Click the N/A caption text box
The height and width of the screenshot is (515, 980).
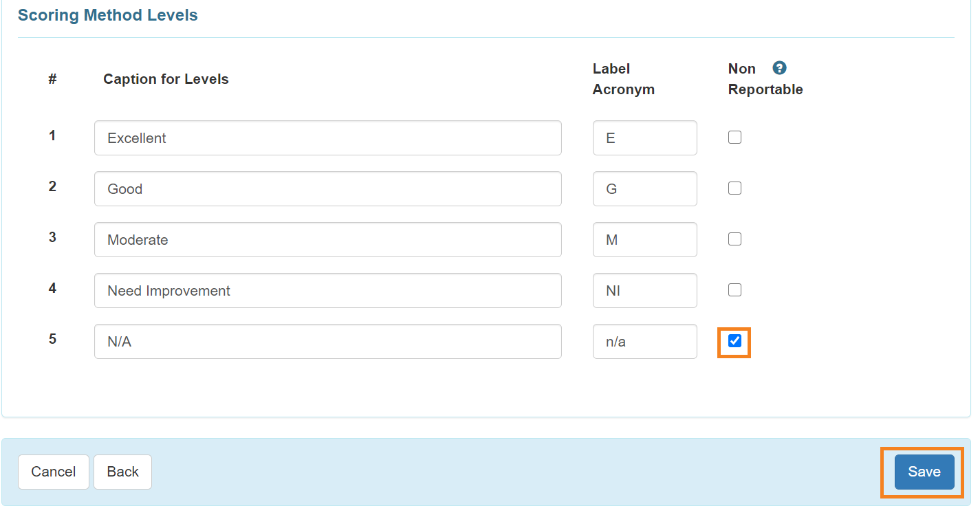[x=327, y=342]
